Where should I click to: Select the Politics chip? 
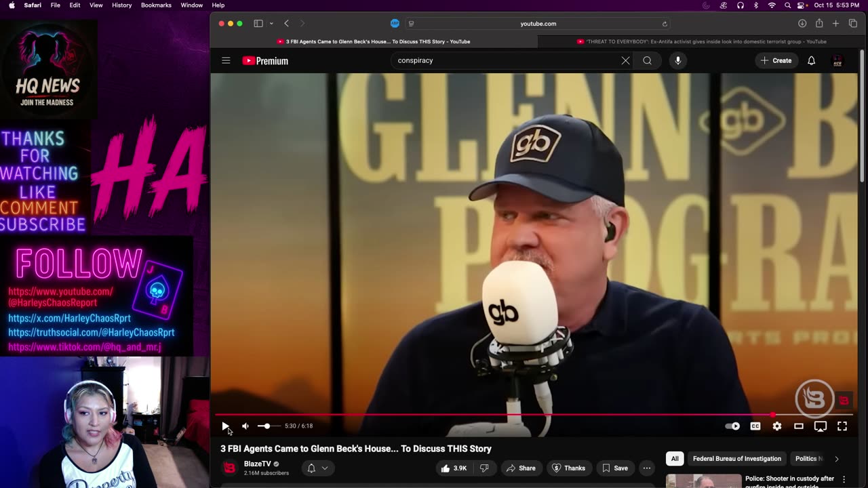807,459
